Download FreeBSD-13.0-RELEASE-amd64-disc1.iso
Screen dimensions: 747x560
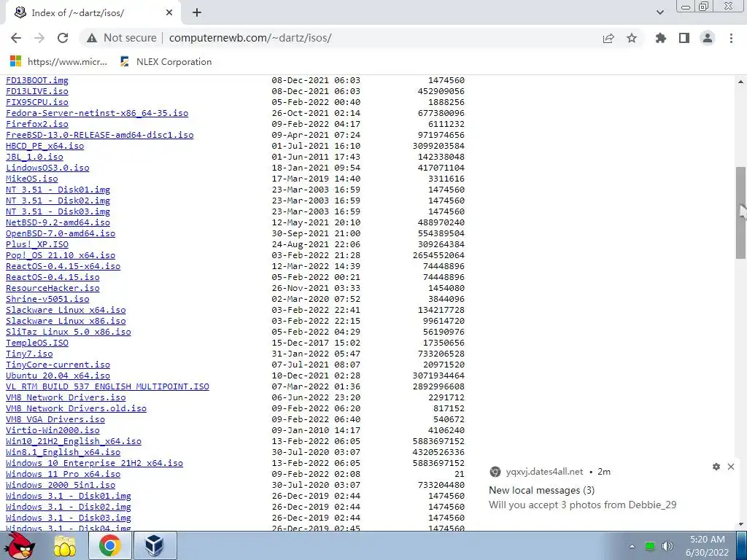point(99,135)
